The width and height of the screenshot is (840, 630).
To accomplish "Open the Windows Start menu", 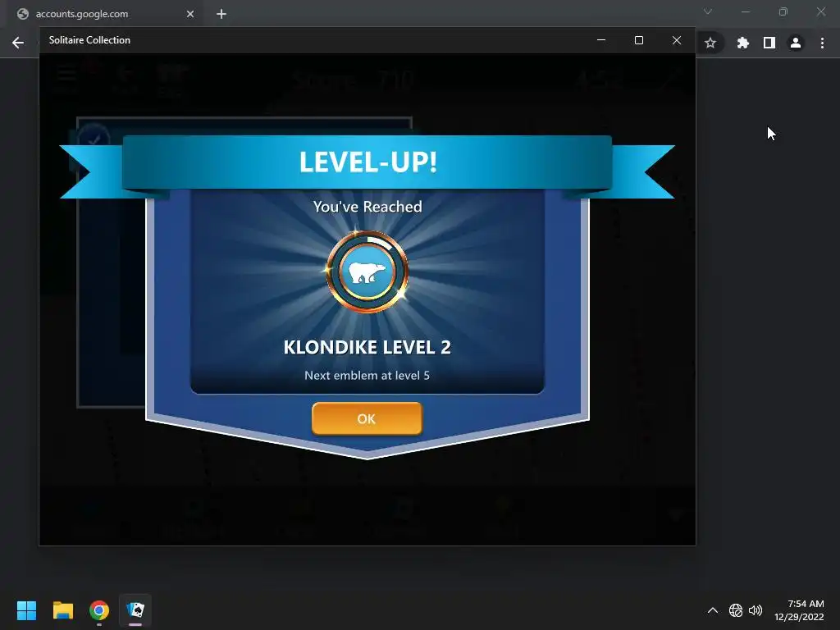I will 26,610.
